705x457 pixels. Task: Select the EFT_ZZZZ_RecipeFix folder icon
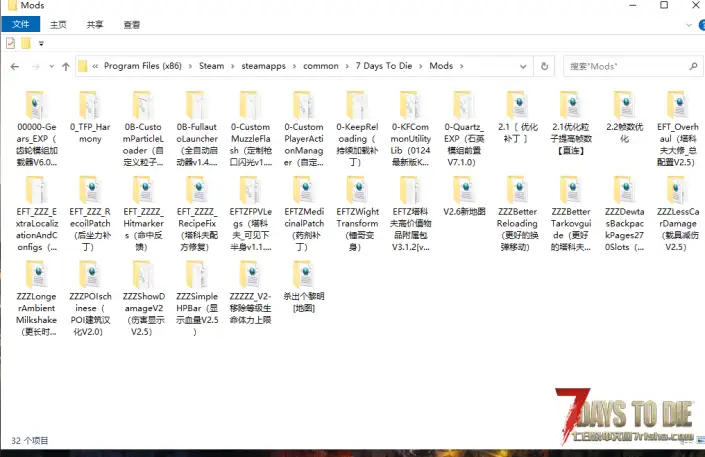click(197, 190)
